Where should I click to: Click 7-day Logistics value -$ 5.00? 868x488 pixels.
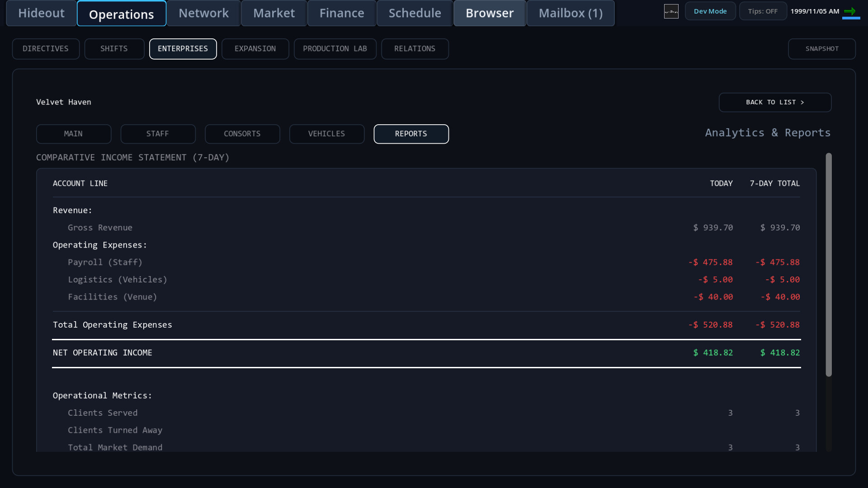tap(782, 280)
